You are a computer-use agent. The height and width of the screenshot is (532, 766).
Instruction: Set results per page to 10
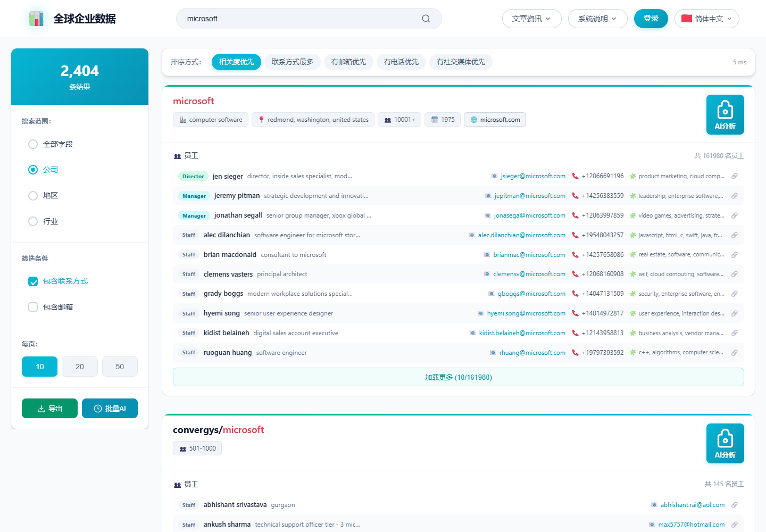pos(40,367)
